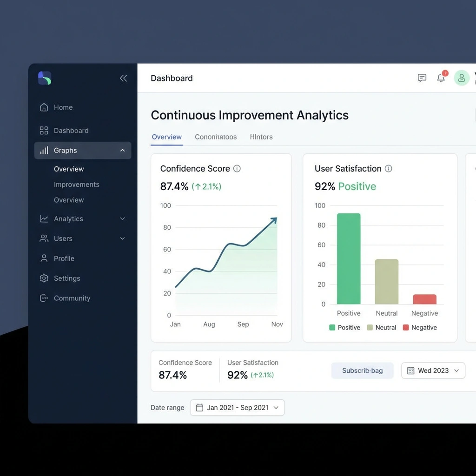Expand the Date range Jan 2021 selector

point(237,407)
